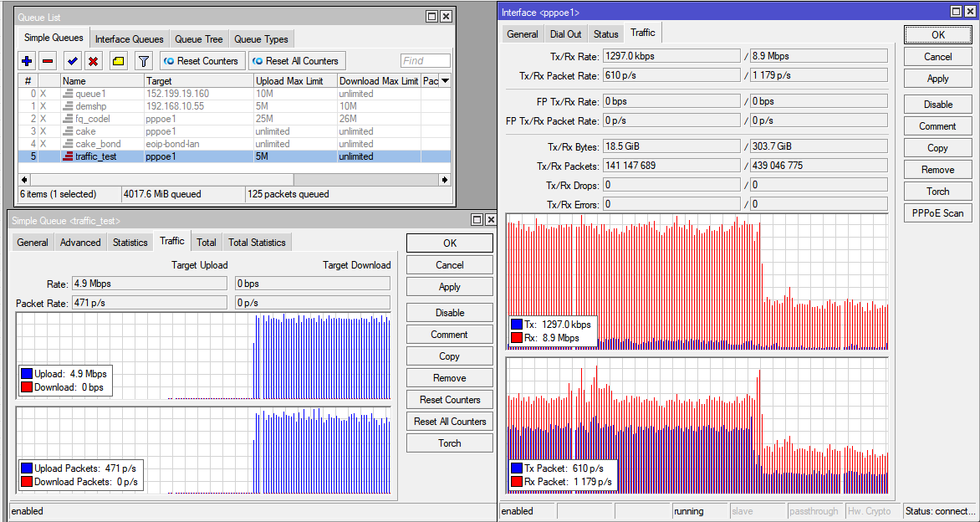The height and width of the screenshot is (522, 980).
Task: Open Advanced tab in Simple Queue window
Action: [x=80, y=243]
